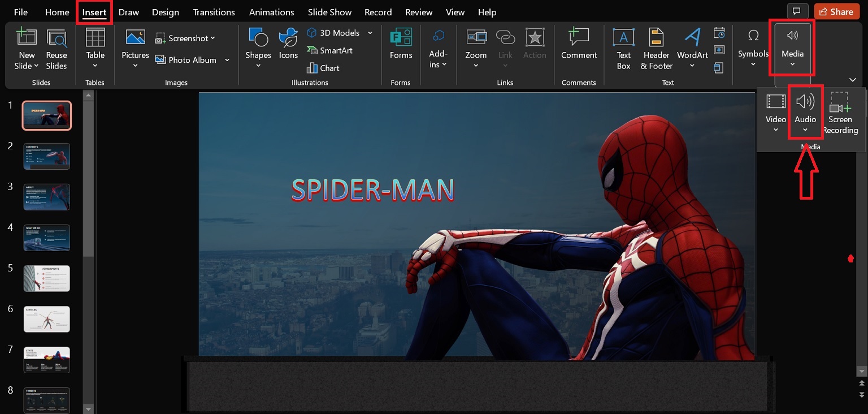
Task: Select slide 2 Contents thumbnail
Action: pos(47,156)
